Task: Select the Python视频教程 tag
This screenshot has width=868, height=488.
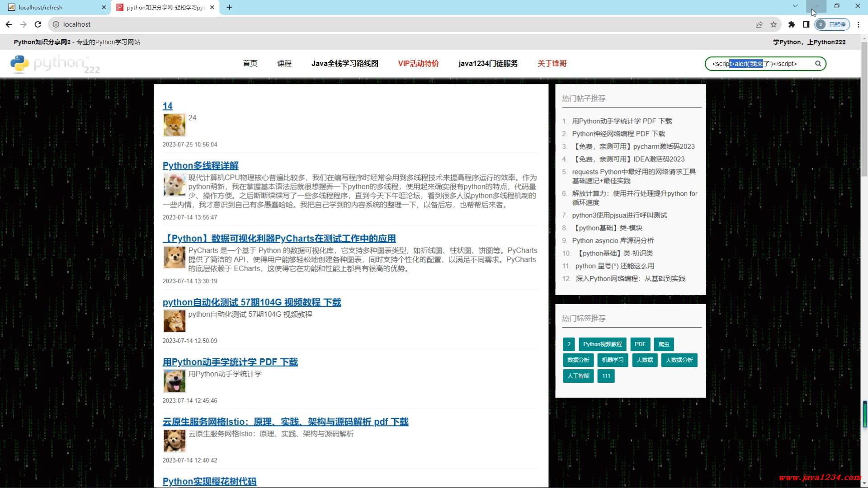Action: click(x=603, y=344)
